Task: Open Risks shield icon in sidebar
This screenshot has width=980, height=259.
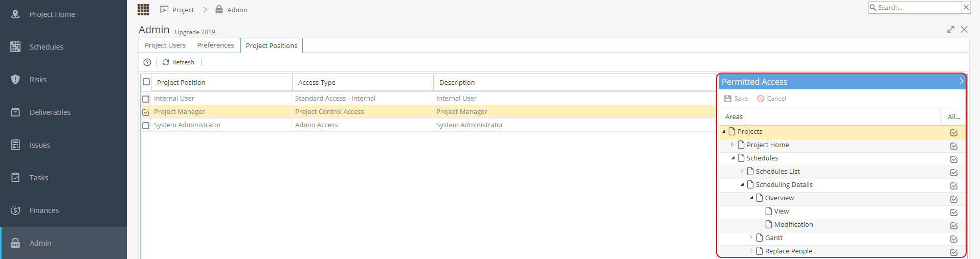Action: (15, 79)
